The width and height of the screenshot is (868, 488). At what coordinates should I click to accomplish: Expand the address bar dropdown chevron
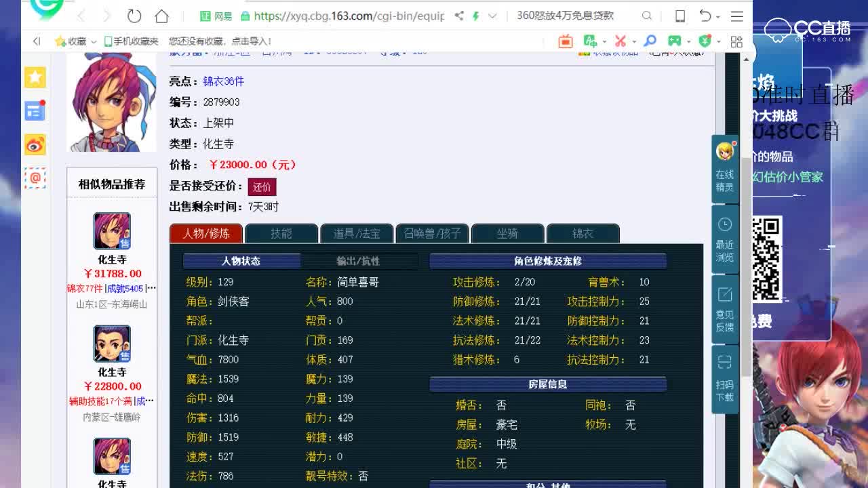(492, 16)
